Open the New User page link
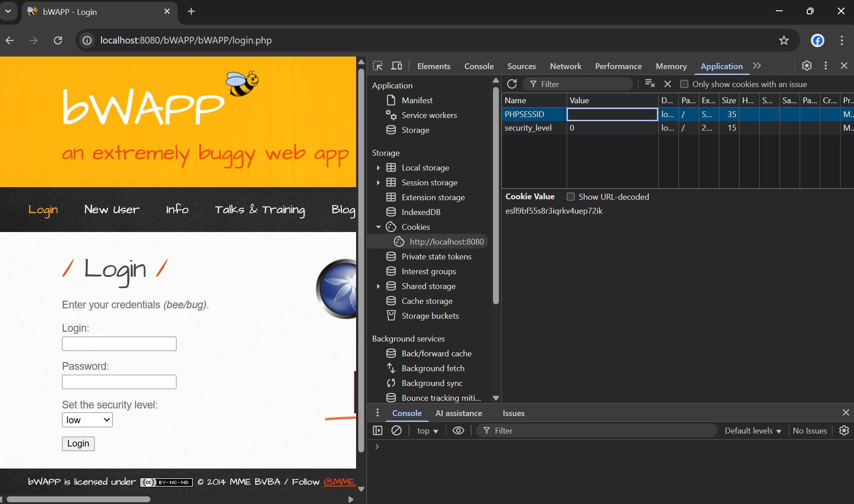The height and width of the screenshot is (504, 854). point(112,210)
